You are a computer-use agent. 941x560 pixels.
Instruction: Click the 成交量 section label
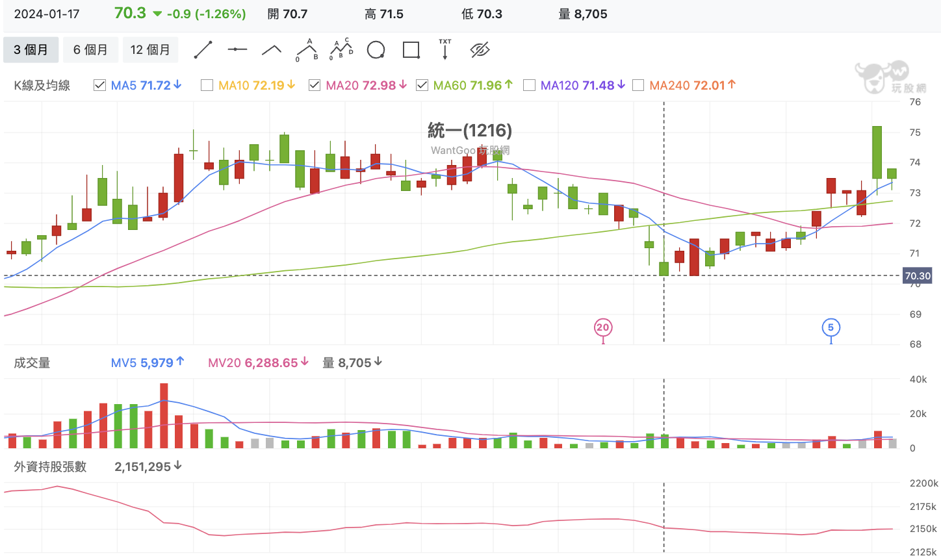(x=32, y=363)
